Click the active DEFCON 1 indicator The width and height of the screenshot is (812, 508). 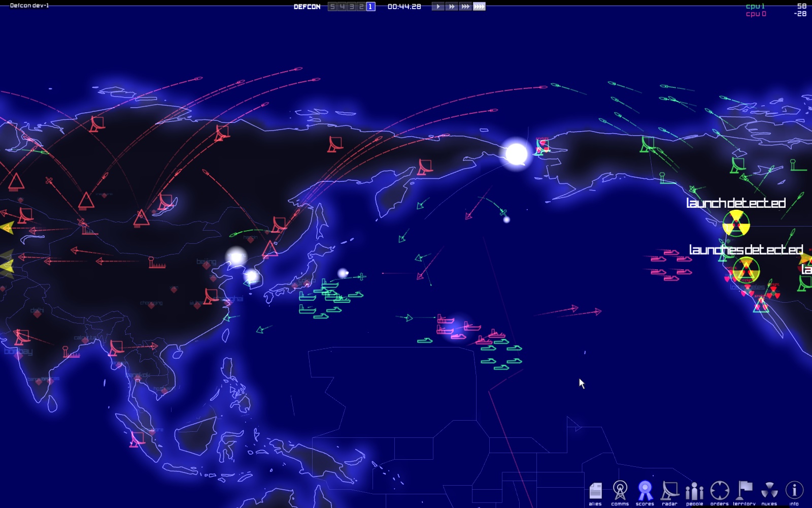(370, 7)
